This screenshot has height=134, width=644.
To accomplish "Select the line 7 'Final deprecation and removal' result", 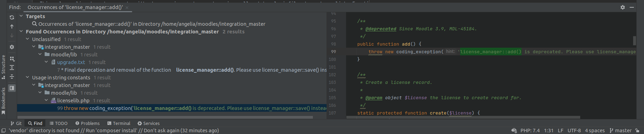I will pyautogui.click(x=172, y=70).
